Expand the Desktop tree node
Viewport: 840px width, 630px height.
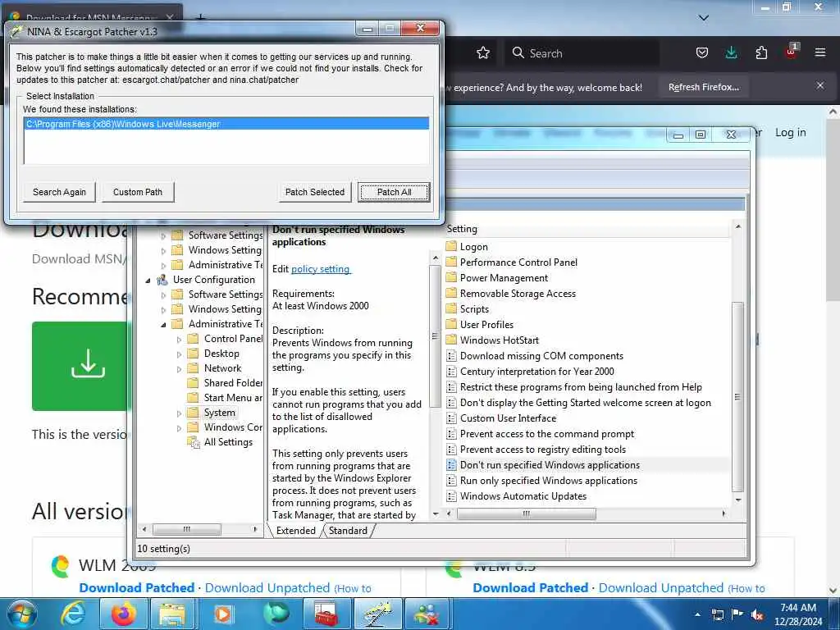click(x=179, y=354)
